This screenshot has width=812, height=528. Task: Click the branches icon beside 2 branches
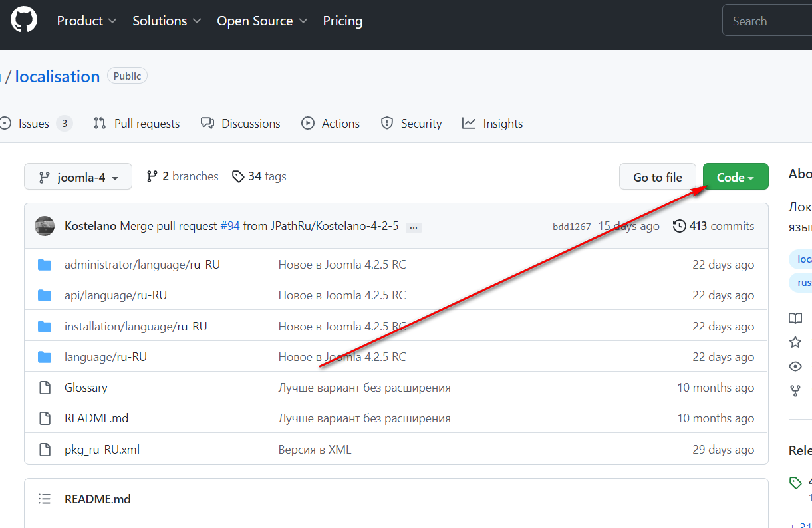point(152,176)
